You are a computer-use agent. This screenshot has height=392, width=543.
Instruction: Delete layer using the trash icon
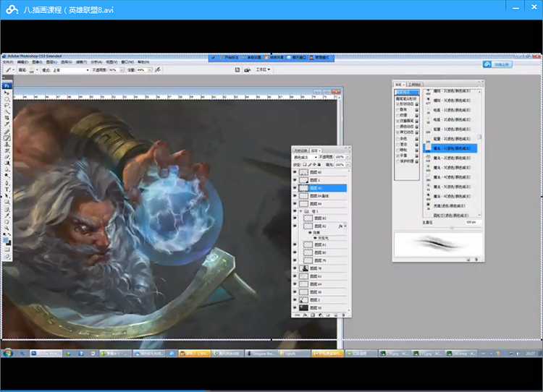[x=343, y=315]
